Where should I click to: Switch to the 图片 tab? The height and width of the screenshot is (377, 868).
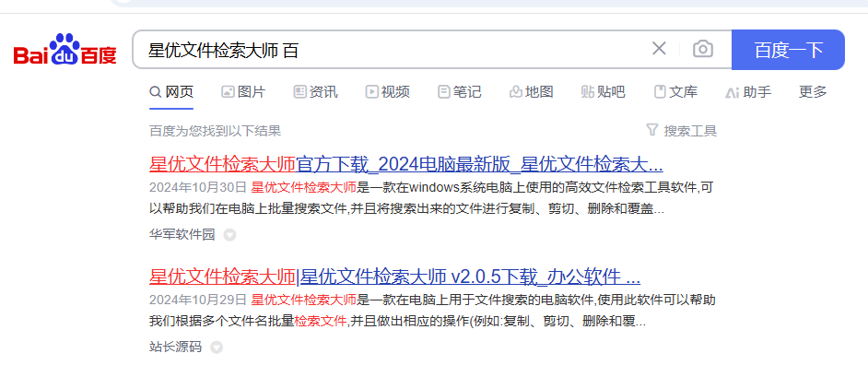(x=243, y=92)
